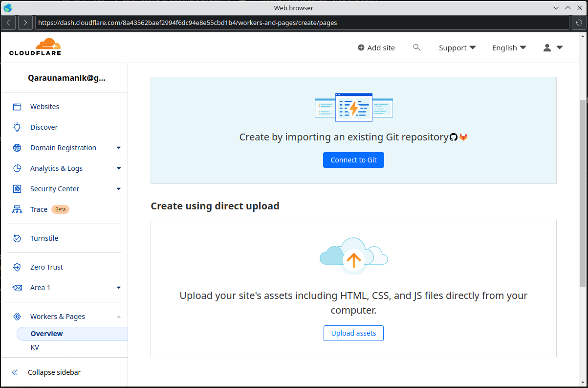Open the search magnifier in the header
588x388 pixels.
416,47
